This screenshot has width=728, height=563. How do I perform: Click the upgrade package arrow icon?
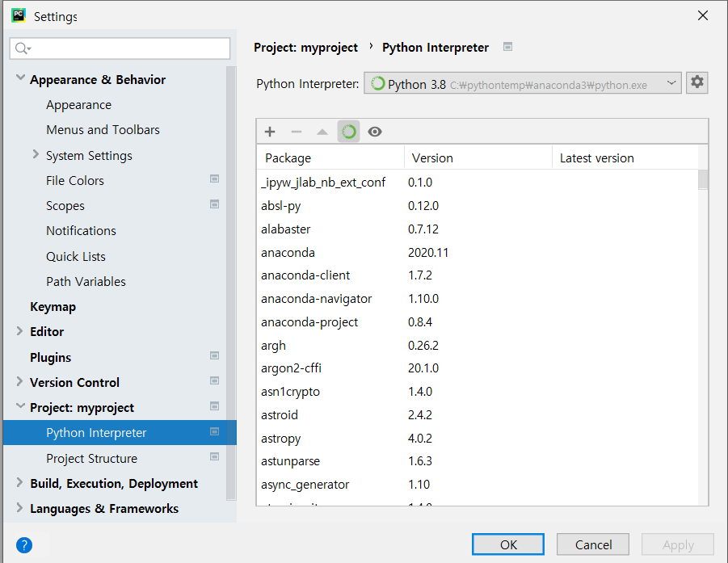click(x=322, y=132)
